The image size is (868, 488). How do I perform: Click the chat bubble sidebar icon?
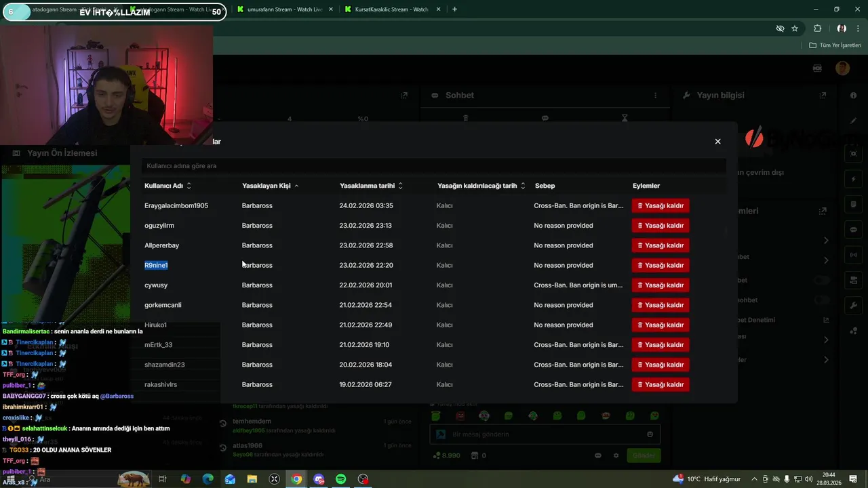click(854, 230)
